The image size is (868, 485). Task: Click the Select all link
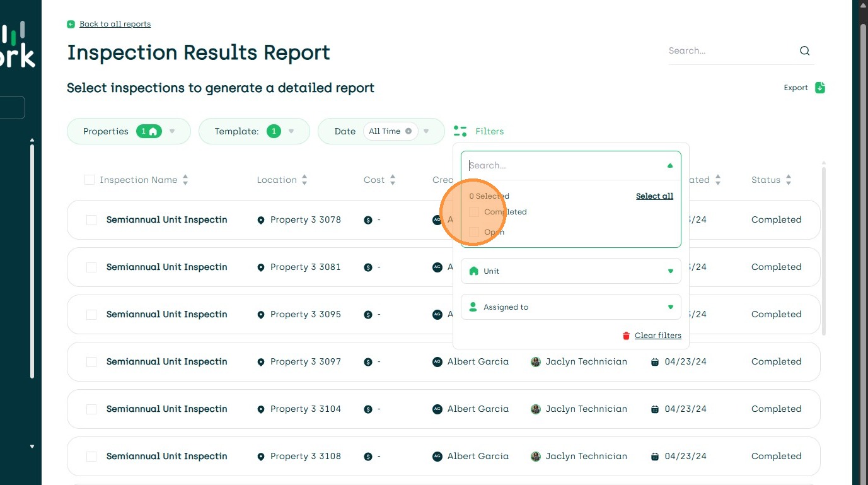tap(654, 196)
